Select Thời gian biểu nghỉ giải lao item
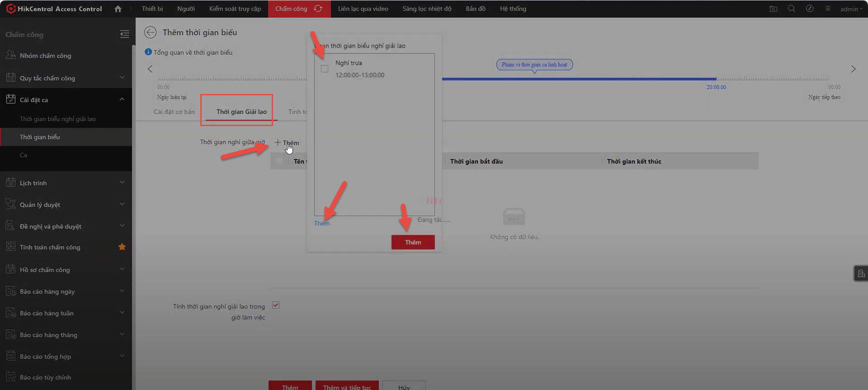The width and height of the screenshot is (868, 390). click(x=58, y=119)
